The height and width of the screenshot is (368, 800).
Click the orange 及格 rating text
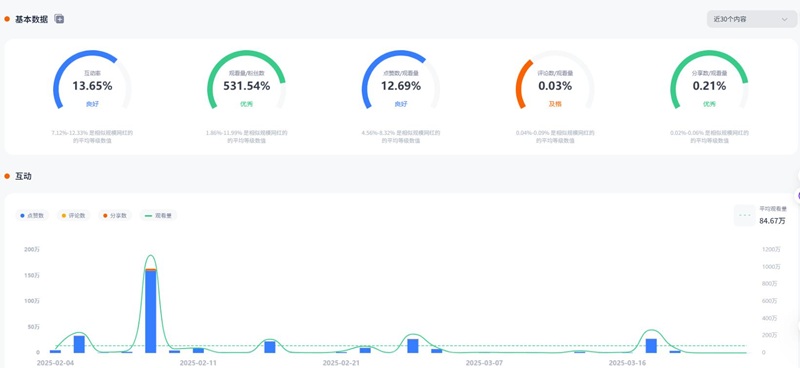[x=555, y=104]
